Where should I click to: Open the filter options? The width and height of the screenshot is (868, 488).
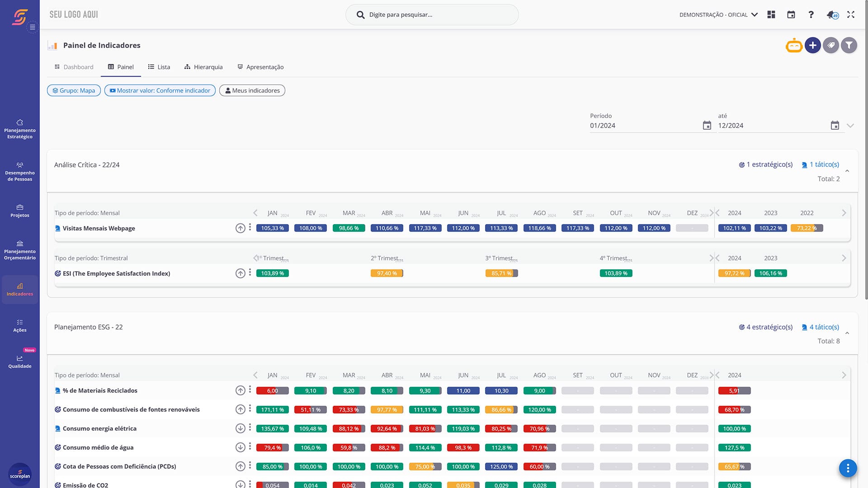(849, 45)
